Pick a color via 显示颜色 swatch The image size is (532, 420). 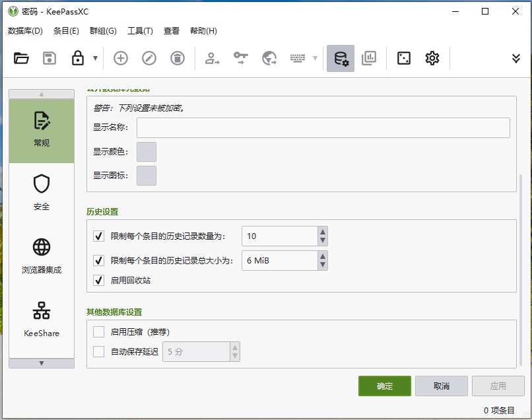pyautogui.click(x=147, y=152)
